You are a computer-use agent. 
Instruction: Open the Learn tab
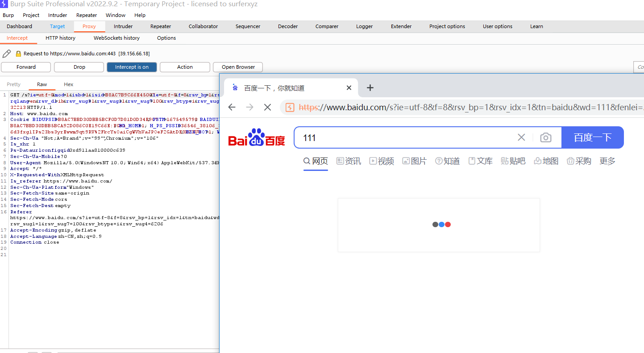[x=536, y=26]
